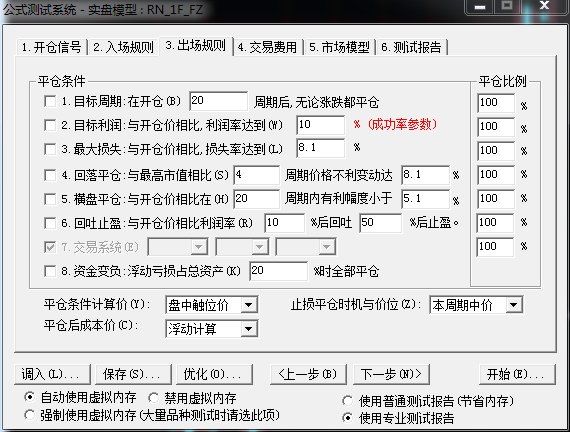The width and height of the screenshot is (570, 432).
Task: Click 平仓比例 field for 交易系统 row
Action: 496,247
